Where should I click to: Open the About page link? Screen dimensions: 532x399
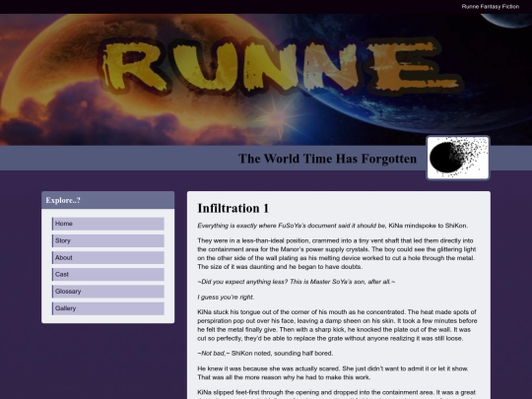(108, 258)
